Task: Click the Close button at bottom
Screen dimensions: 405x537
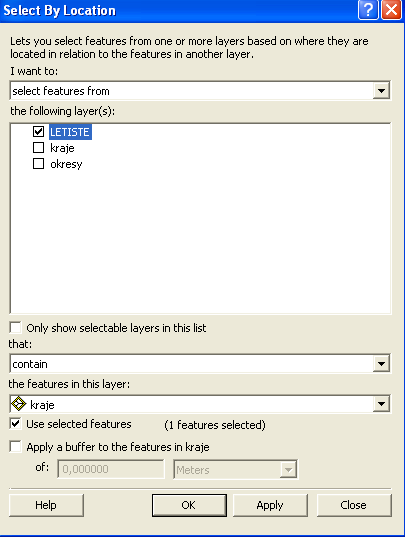Action: click(354, 505)
